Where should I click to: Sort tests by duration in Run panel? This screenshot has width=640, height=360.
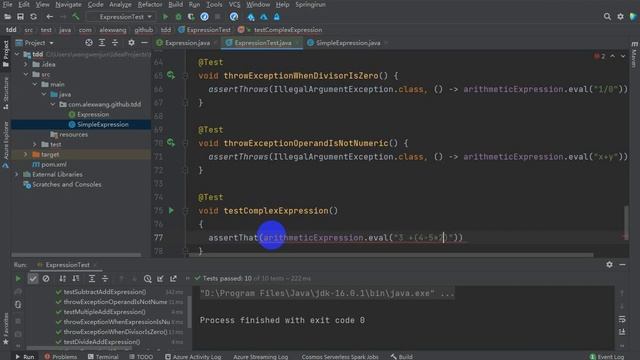tap(76, 278)
